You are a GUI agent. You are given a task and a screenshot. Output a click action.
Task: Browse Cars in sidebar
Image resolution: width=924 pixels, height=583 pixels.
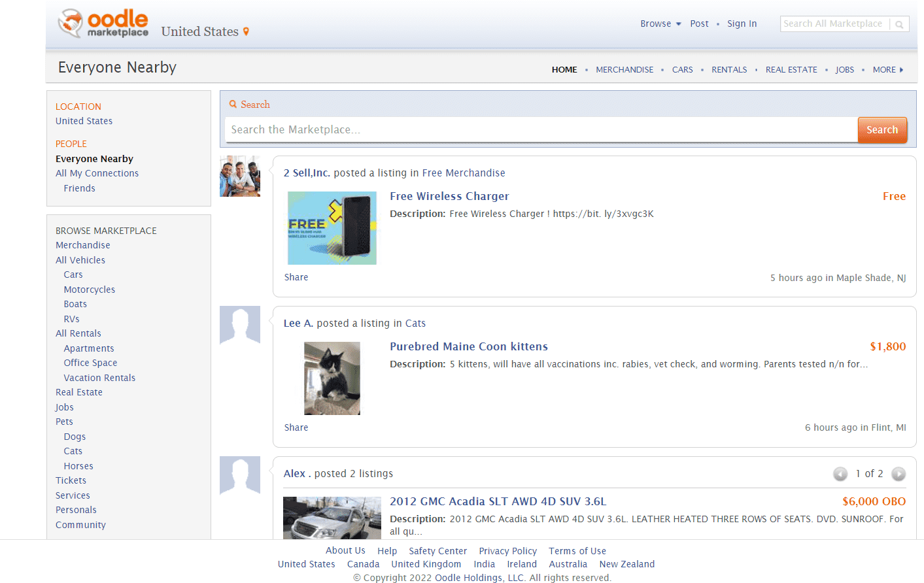[73, 275]
